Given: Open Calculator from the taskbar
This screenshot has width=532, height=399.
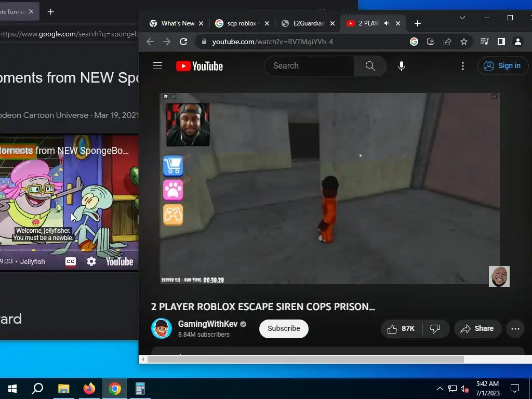Looking at the screenshot, I should (140, 389).
